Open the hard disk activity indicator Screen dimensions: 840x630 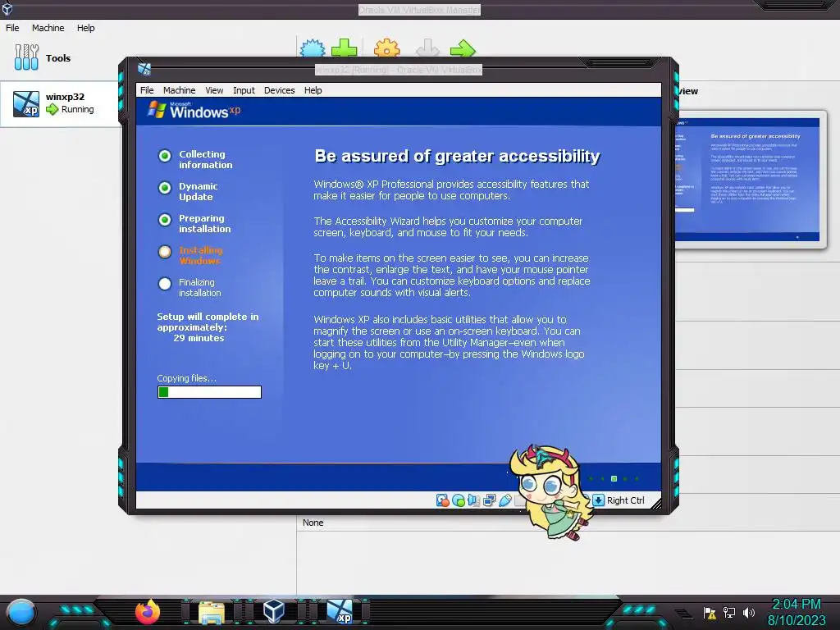point(442,500)
